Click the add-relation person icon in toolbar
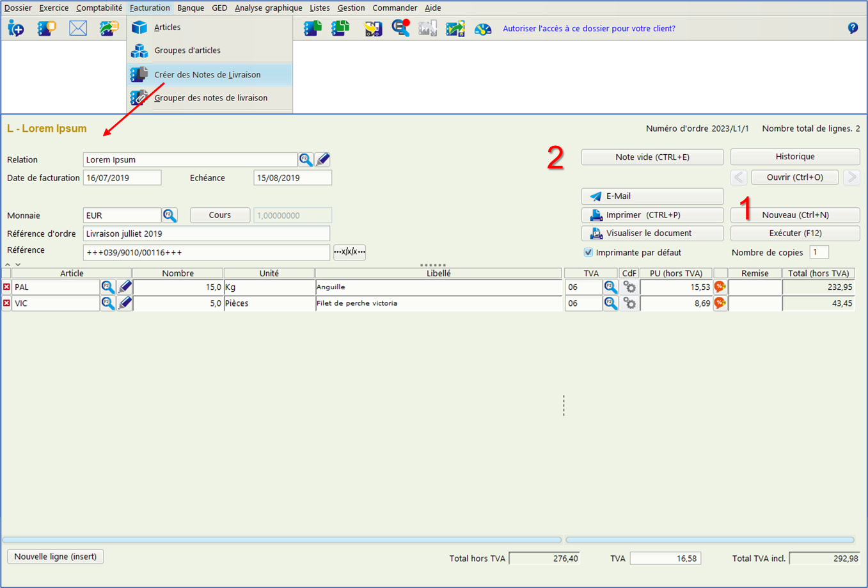Viewport: 868px width, 588px height. tap(16, 28)
